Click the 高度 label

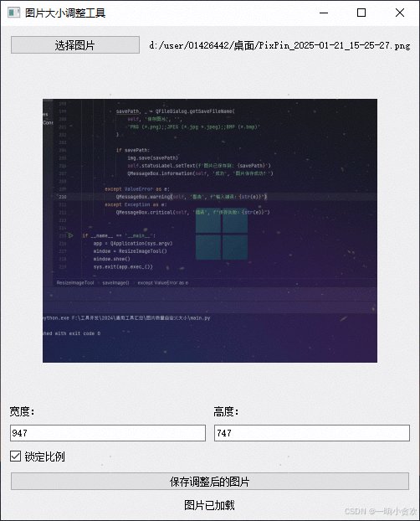(x=226, y=411)
